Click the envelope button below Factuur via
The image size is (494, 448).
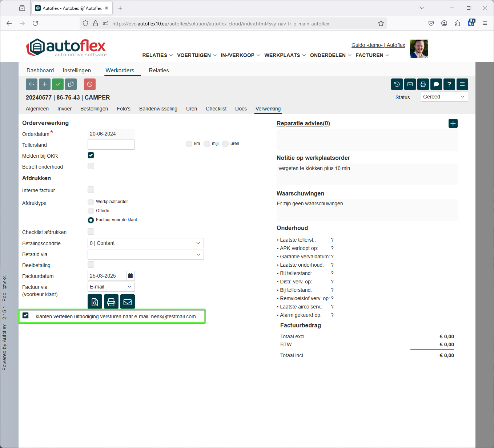pyautogui.click(x=127, y=302)
